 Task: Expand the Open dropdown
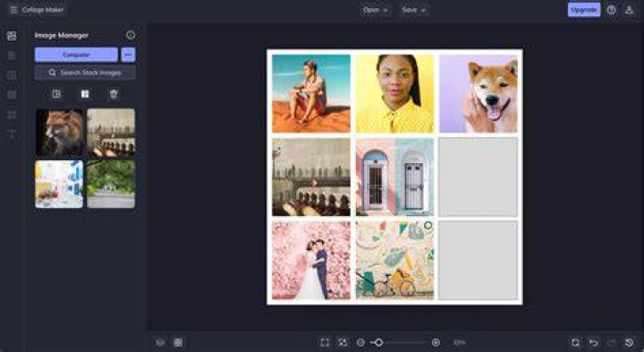[x=375, y=10]
